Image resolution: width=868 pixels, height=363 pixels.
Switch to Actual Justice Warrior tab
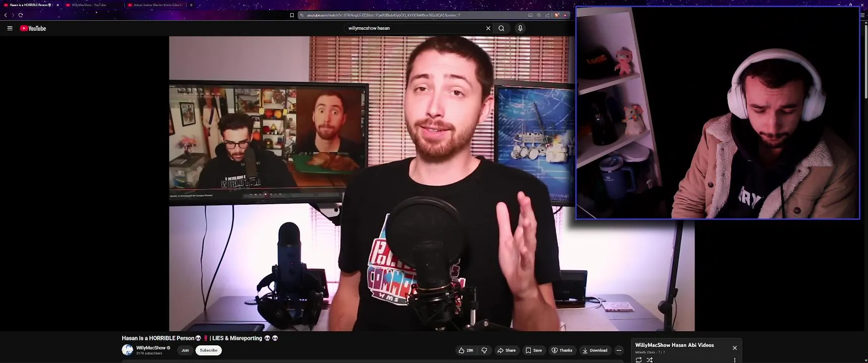pyautogui.click(x=155, y=5)
